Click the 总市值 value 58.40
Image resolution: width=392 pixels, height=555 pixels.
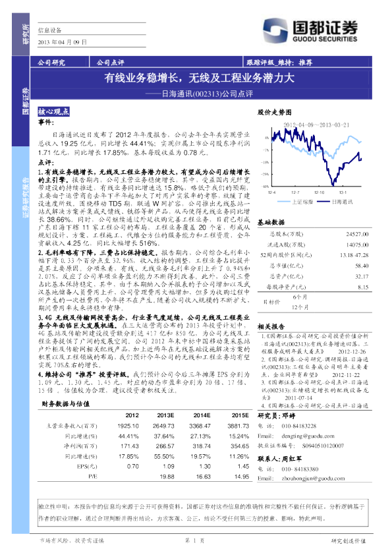[362, 266]
